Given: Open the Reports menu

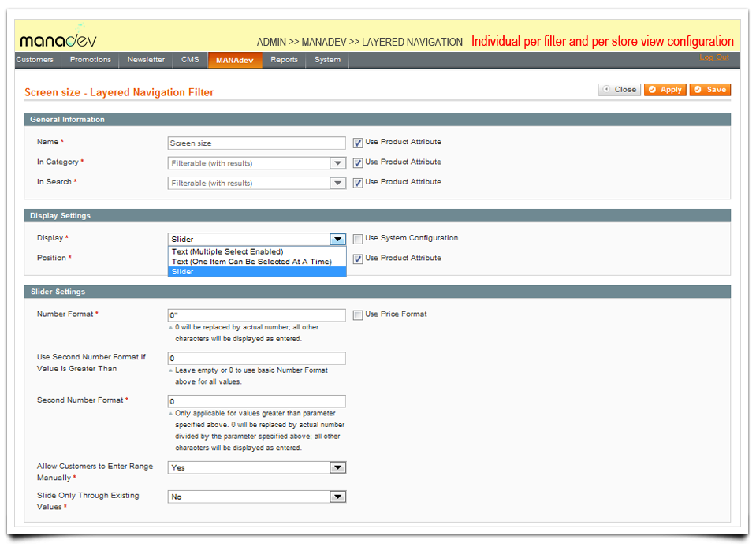Looking at the screenshot, I should (284, 60).
